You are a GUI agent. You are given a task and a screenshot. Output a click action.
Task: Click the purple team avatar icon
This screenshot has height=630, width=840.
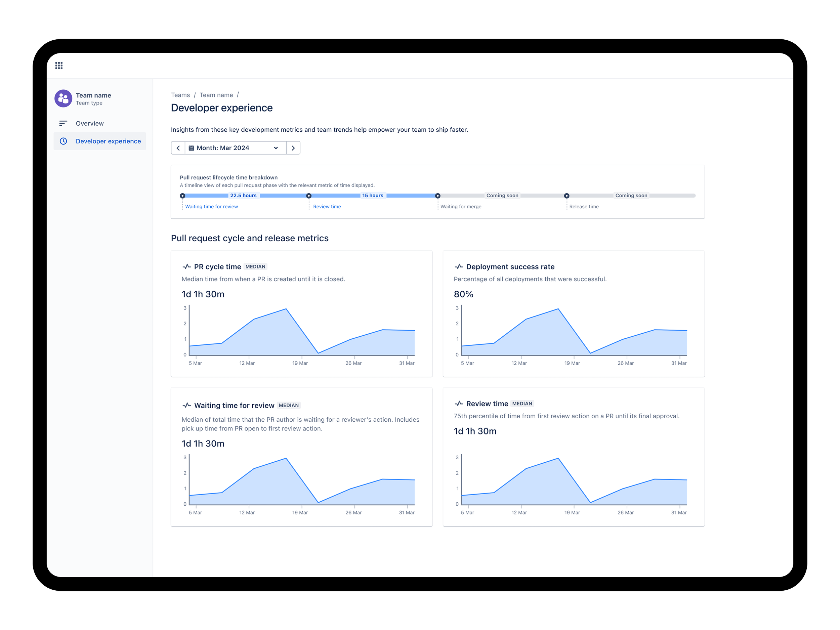[63, 98]
